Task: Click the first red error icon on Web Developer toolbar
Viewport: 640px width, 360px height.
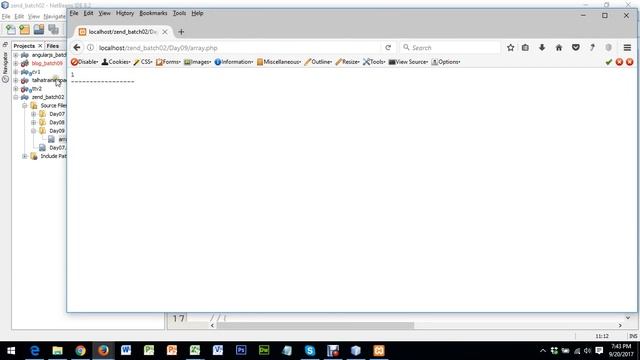Action: click(619, 62)
